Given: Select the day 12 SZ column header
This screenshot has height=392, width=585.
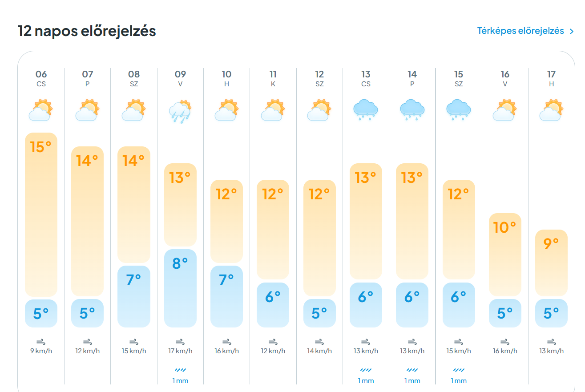Looking at the screenshot, I should 319,78.
